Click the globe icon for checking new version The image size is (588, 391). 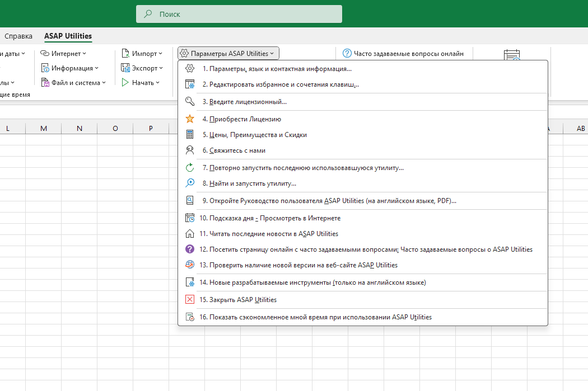(x=190, y=265)
